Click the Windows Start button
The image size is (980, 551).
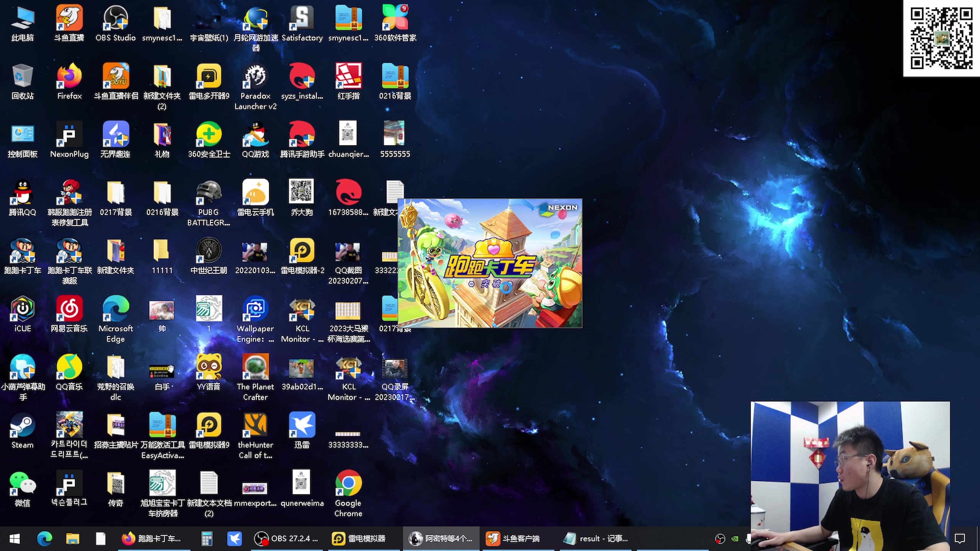(15, 539)
